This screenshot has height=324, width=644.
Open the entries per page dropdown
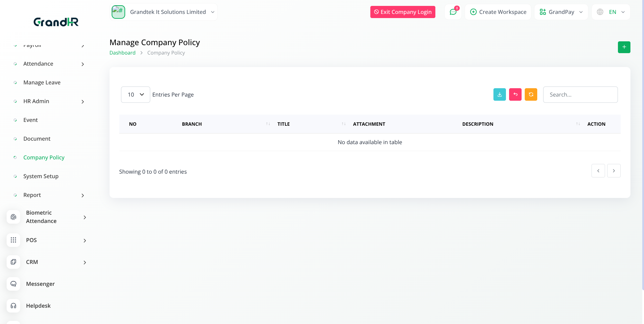click(x=135, y=94)
